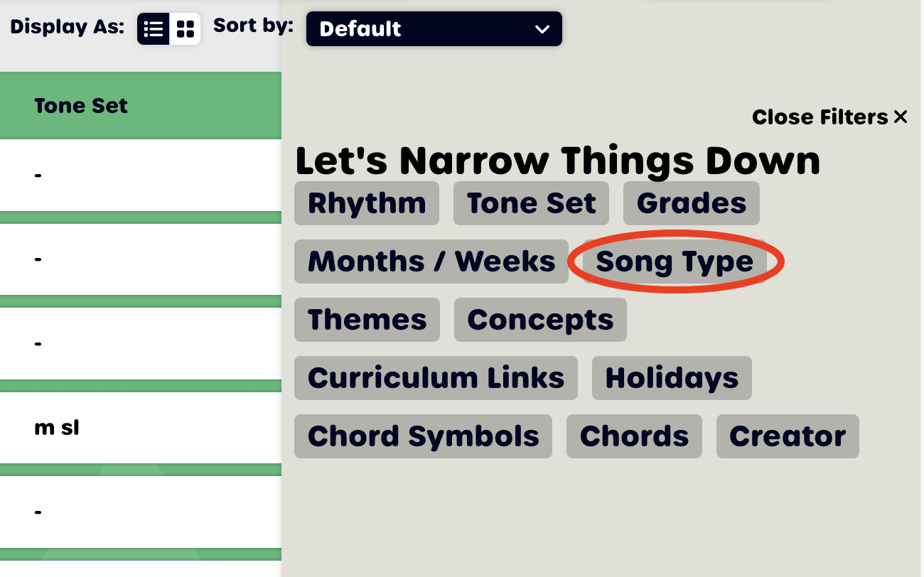
Task: Choose the Themes filter category
Action: 367,320
